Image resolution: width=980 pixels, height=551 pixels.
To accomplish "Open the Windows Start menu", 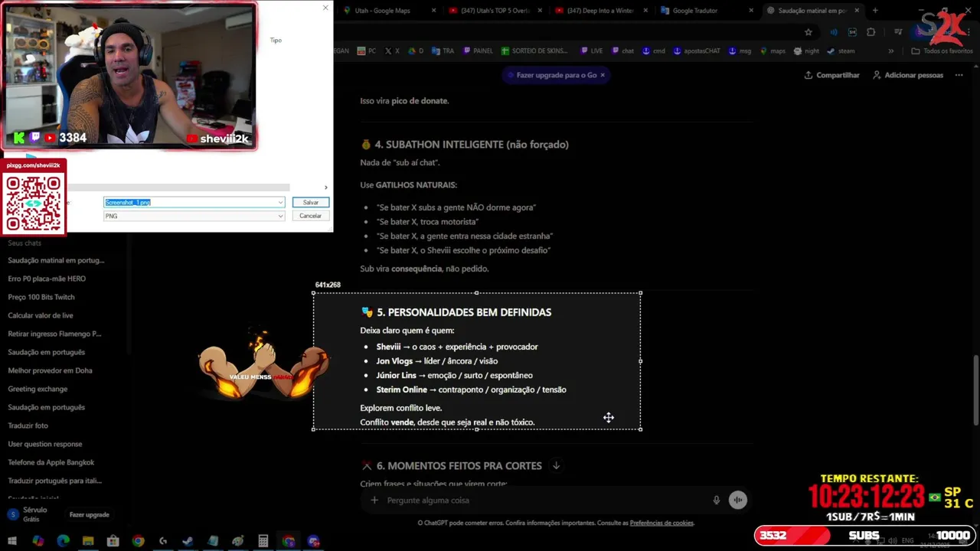I will tap(12, 541).
